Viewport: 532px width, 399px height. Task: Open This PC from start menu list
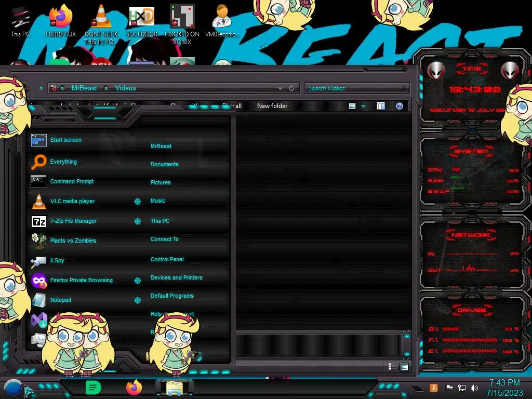click(160, 221)
